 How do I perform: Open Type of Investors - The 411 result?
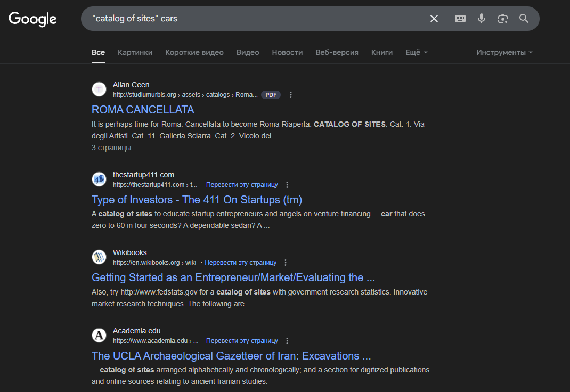click(x=197, y=200)
